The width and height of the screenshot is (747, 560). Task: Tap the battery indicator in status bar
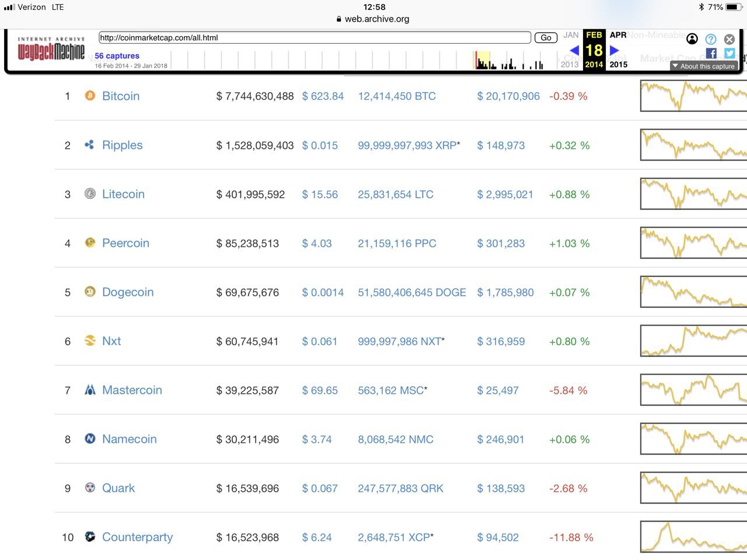[x=734, y=7]
